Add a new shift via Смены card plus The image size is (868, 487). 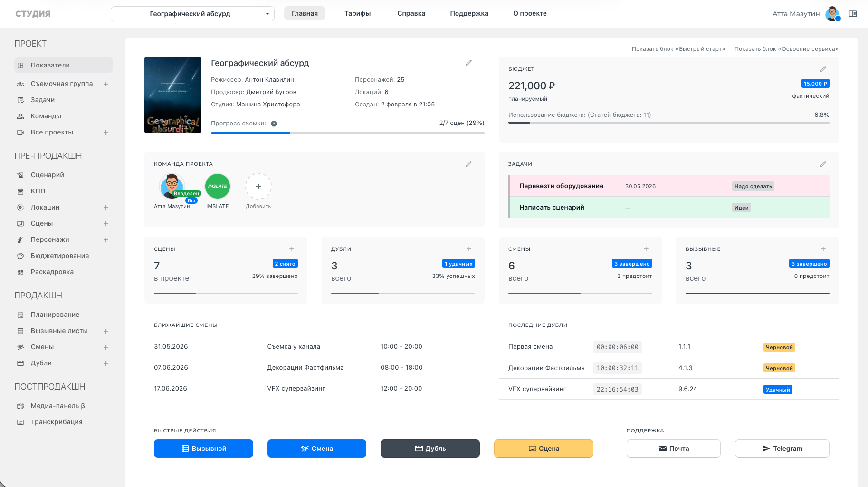[x=646, y=249]
